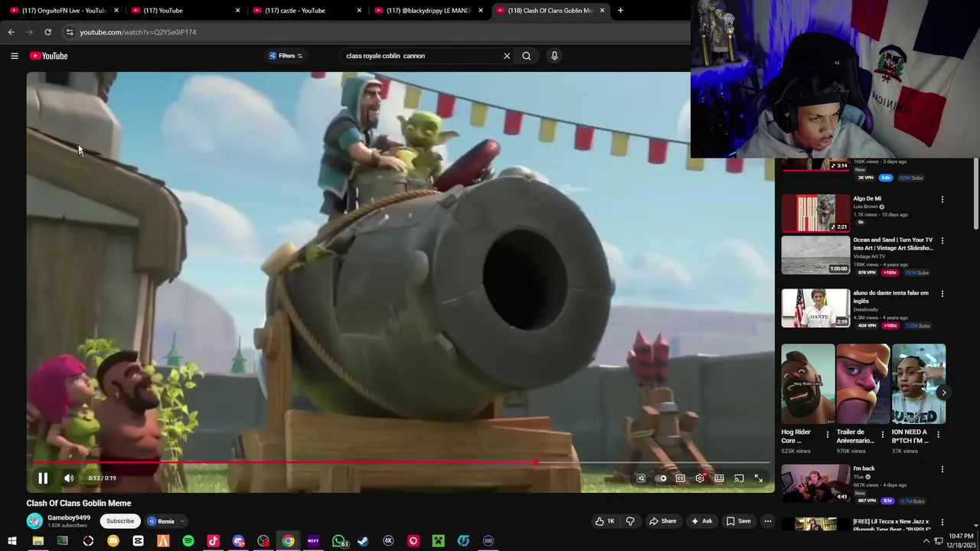Toggle the autoplay switch in the player

pyautogui.click(x=661, y=478)
